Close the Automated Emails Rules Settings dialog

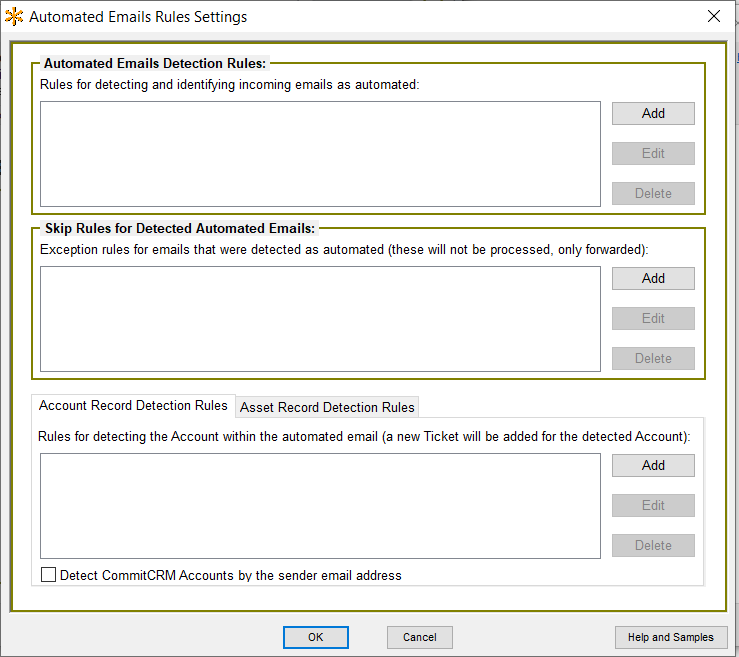pyautogui.click(x=714, y=17)
